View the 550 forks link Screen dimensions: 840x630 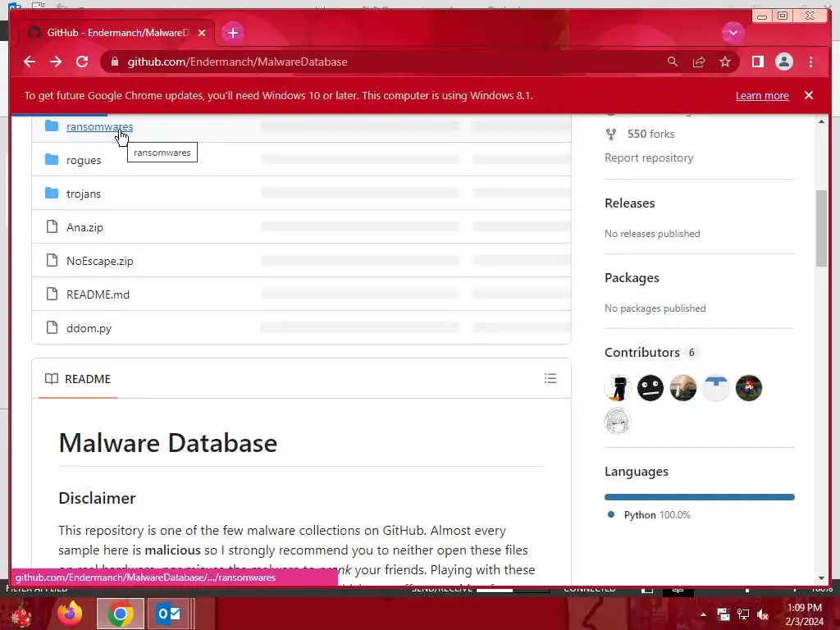coord(651,134)
